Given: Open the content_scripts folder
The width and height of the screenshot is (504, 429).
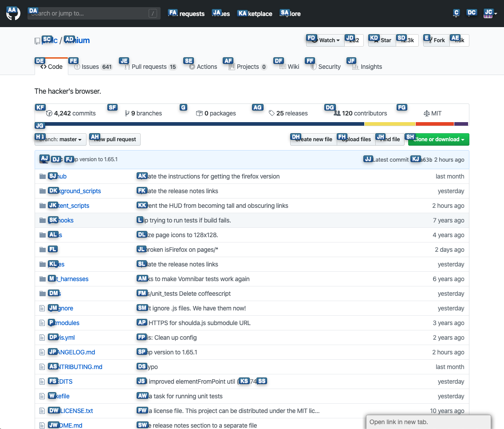Looking at the screenshot, I should (69, 206).
